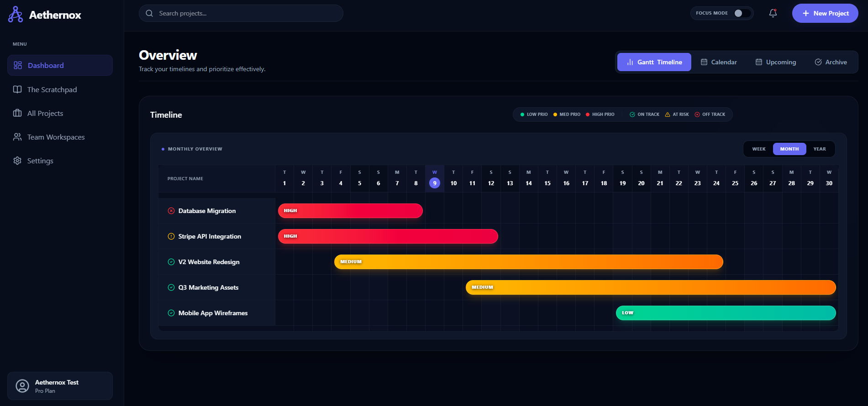This screenshot has height=406, width=868.
Task: Click the on-track icon beside Q3 Marketing Assets
Action: (x=171, y=287)
